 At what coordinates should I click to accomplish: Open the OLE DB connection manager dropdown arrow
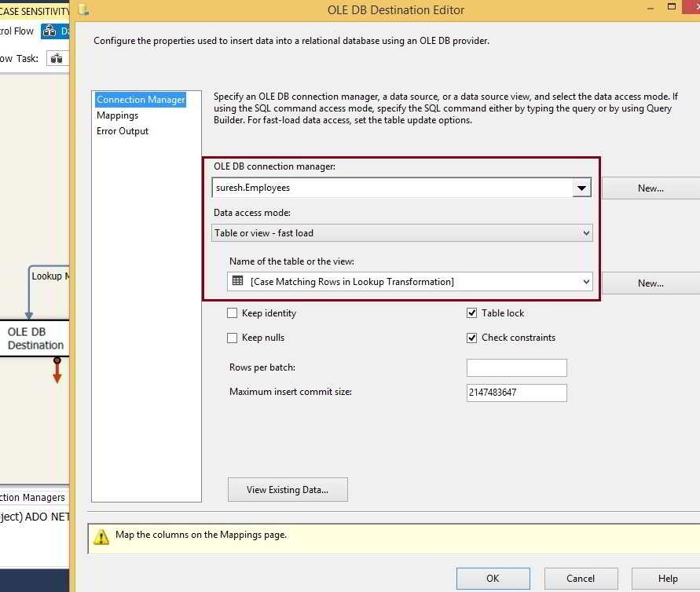(581, 188)
